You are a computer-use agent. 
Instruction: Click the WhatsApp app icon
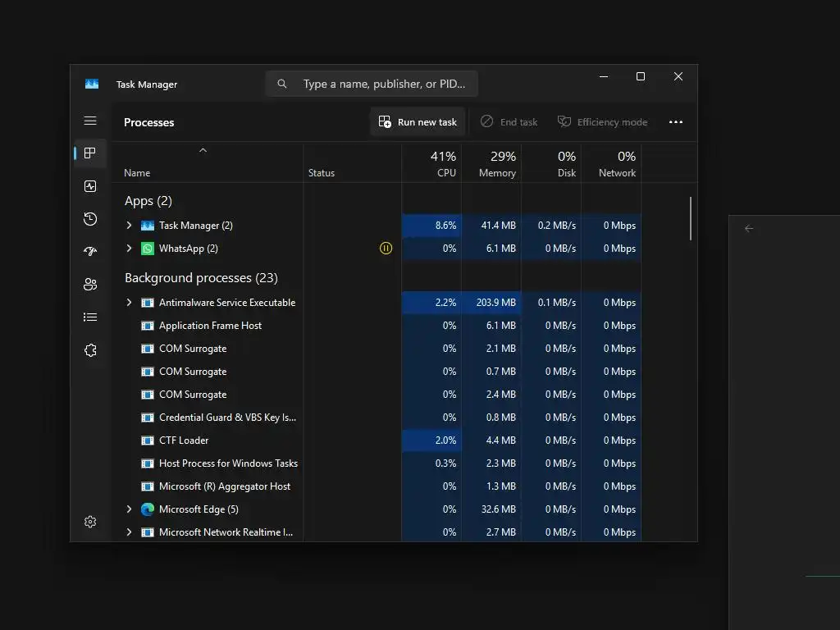pyautogui.click(x=148, y=249)
